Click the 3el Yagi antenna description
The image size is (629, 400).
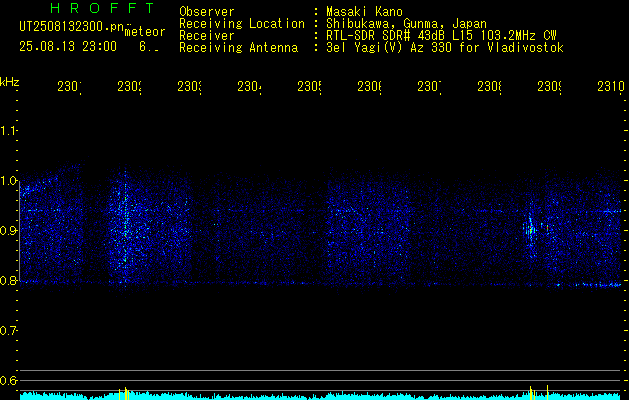click(445, 48)
